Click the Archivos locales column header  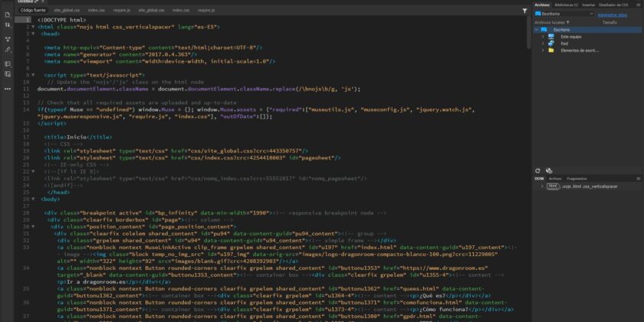[x=550, y=22]
